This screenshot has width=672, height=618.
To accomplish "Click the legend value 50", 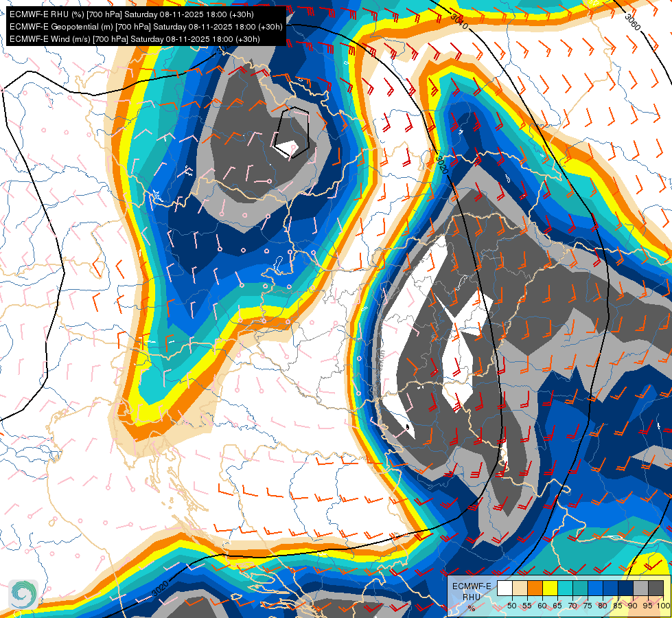I will (511, 606).
